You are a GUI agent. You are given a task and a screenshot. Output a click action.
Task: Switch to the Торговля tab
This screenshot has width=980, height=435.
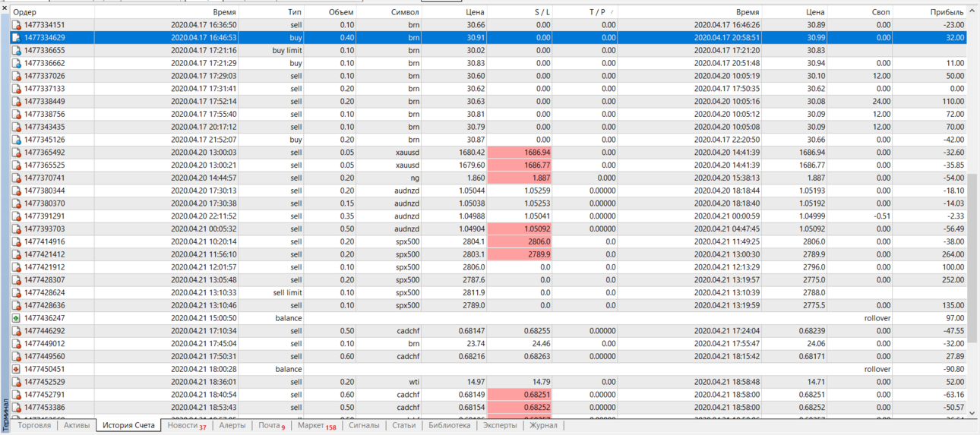point(34,426)
